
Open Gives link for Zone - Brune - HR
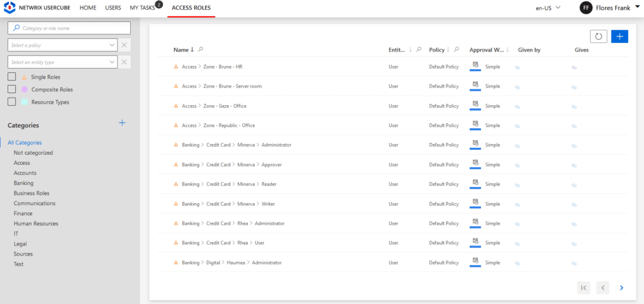tap(574, 67)
